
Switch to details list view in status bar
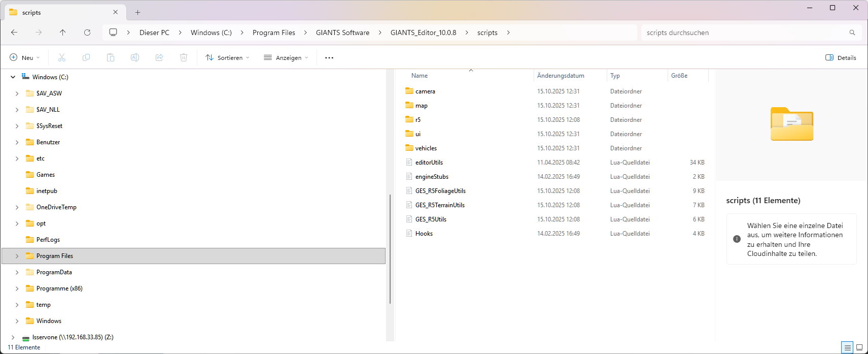click(847, 348)
